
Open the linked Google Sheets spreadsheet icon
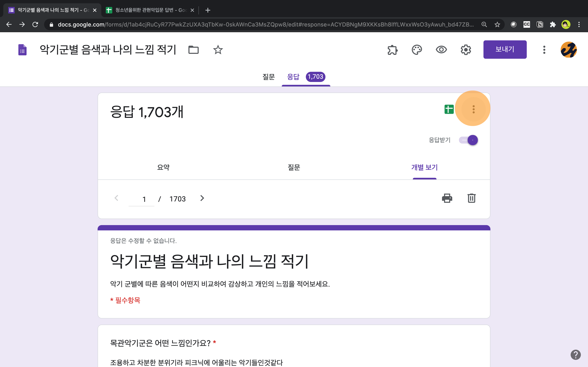(449, 109)
